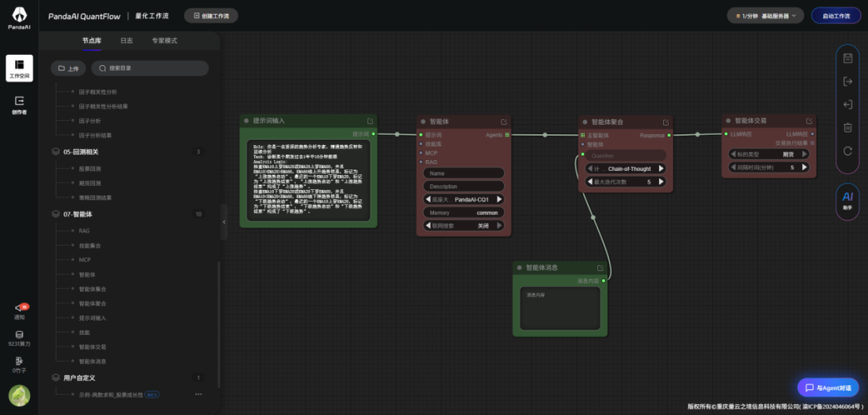Click right arrow of 最大迭代次数 stepper

coord(661,182)
